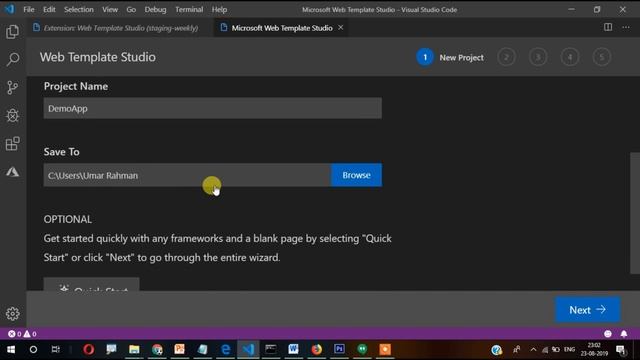This screenshot has width=640, height=360.
Task: Click the ENG language indicator in the tray
Action: (569, 349)
